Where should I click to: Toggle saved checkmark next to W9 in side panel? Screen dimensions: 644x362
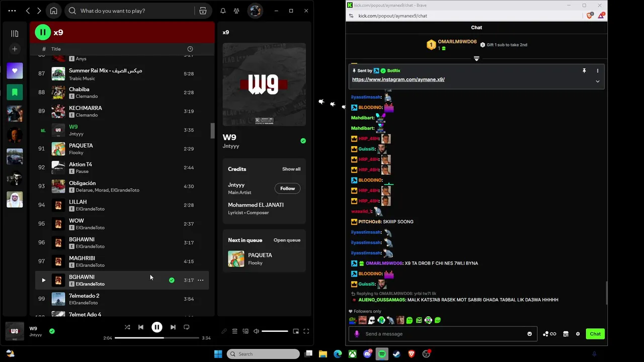(303, 141)
